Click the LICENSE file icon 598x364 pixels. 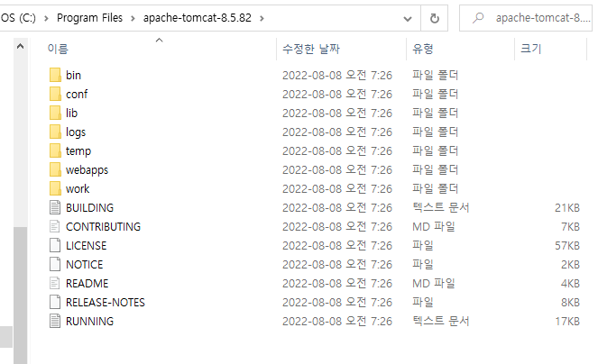(x=55, y=245)
